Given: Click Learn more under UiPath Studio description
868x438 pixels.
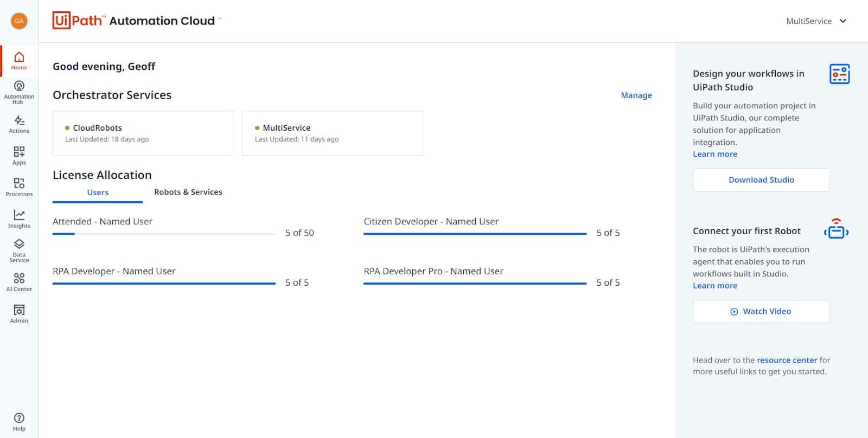Looking at the screenshot, I should pos(715,154).
